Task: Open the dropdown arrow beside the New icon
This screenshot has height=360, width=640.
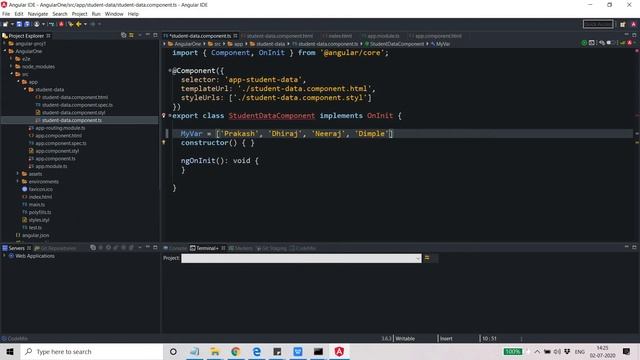Action: 12,24
